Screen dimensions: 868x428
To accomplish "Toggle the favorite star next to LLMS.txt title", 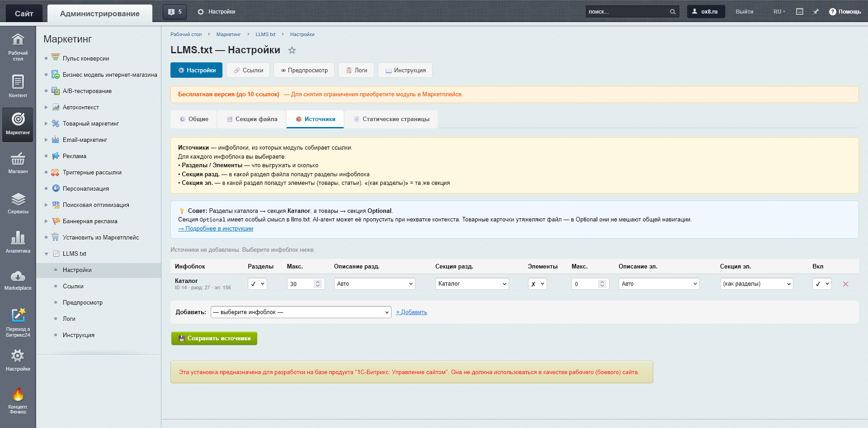I will point(292,50).
